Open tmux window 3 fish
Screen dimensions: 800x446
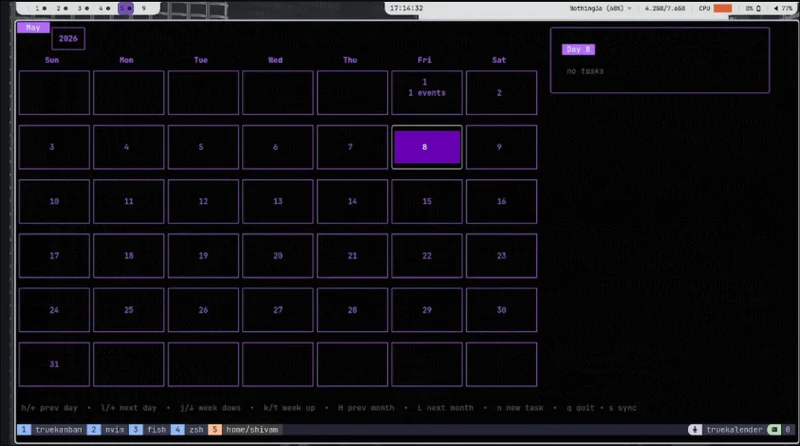148,430
